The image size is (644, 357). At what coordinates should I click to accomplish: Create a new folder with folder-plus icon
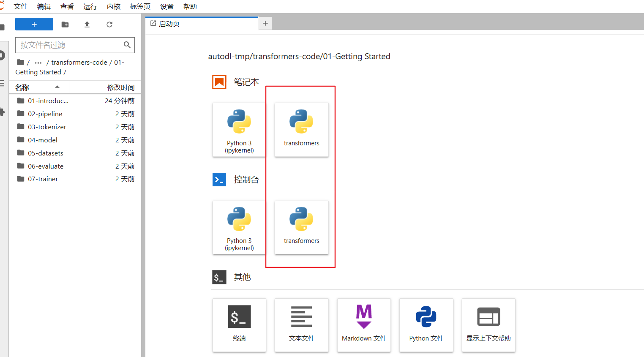click(65, 25)
